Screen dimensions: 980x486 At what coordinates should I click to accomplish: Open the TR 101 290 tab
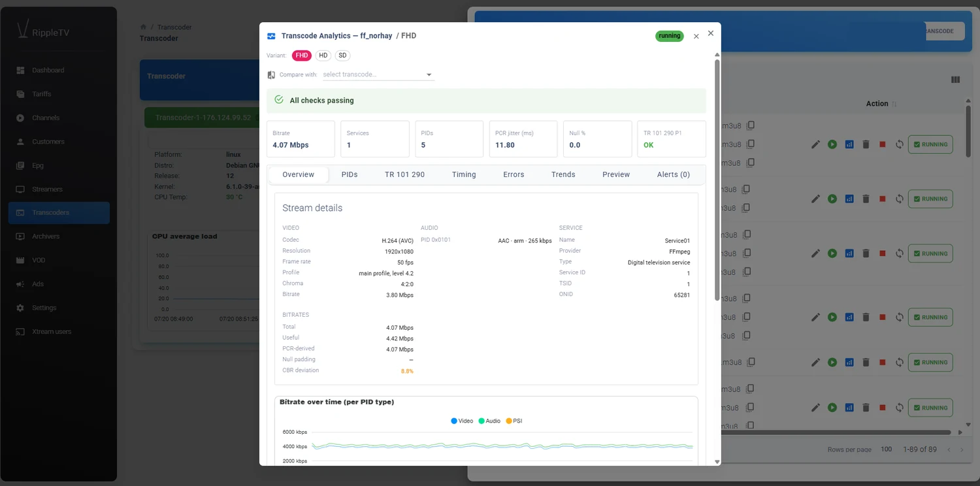coord(404,174)
